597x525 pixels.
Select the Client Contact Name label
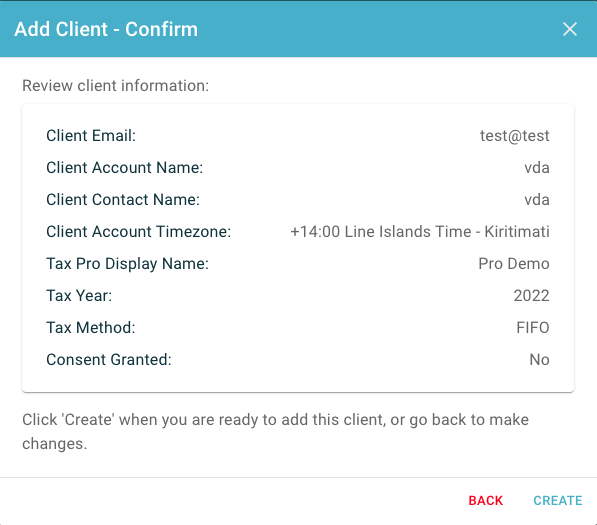point(123,199)
